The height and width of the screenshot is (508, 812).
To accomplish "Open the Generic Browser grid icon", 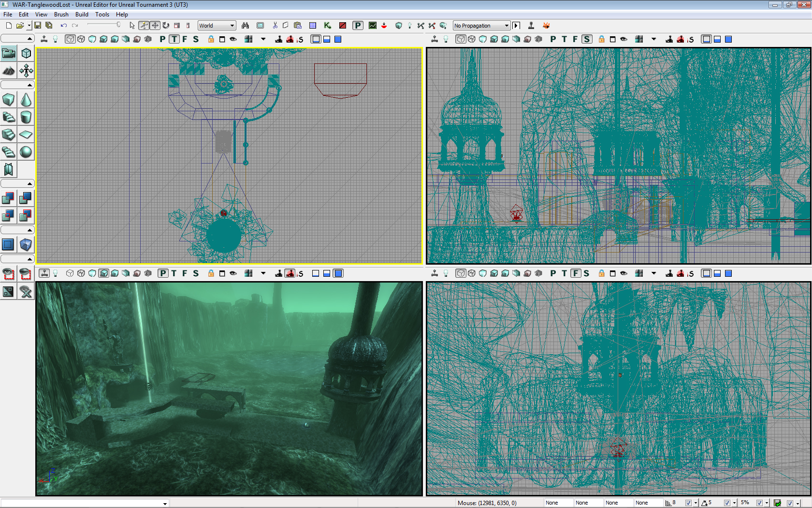I will [313, 26].
